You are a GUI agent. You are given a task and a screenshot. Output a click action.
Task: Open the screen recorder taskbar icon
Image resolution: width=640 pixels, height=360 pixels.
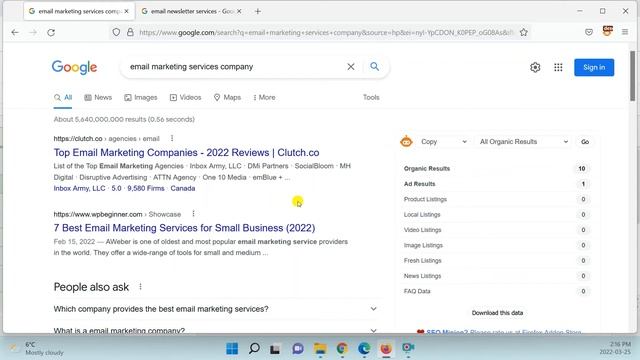point(408,348)
